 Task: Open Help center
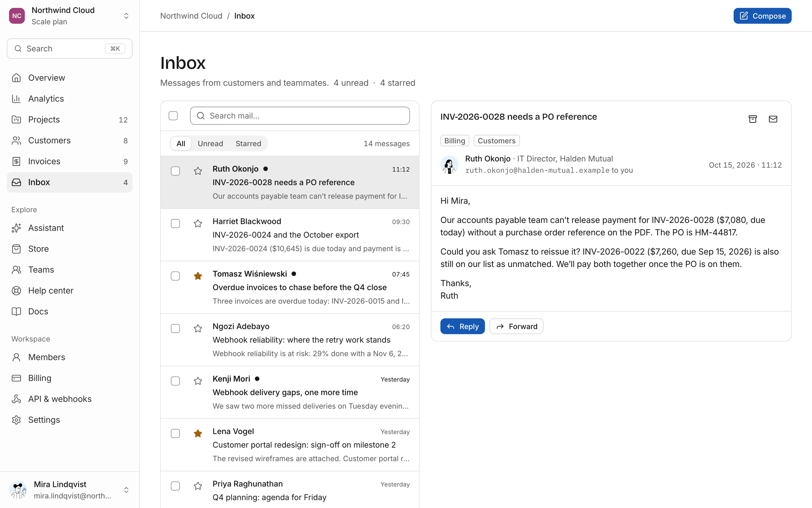pos(69,290)
